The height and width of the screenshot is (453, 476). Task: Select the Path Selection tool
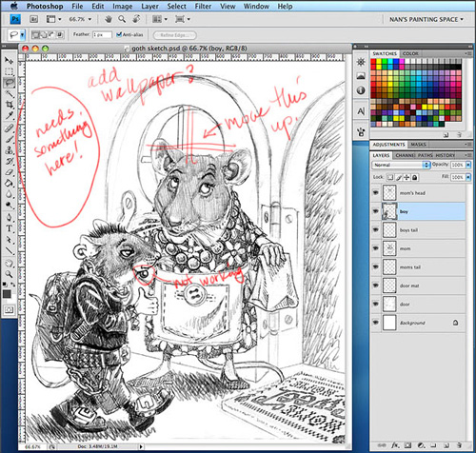(x=10, y=240)
